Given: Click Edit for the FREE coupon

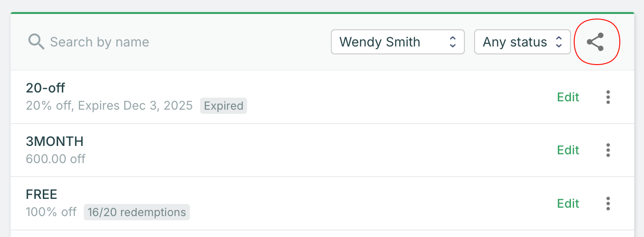Looking at the screenshot, I should [x=568, y=204].
